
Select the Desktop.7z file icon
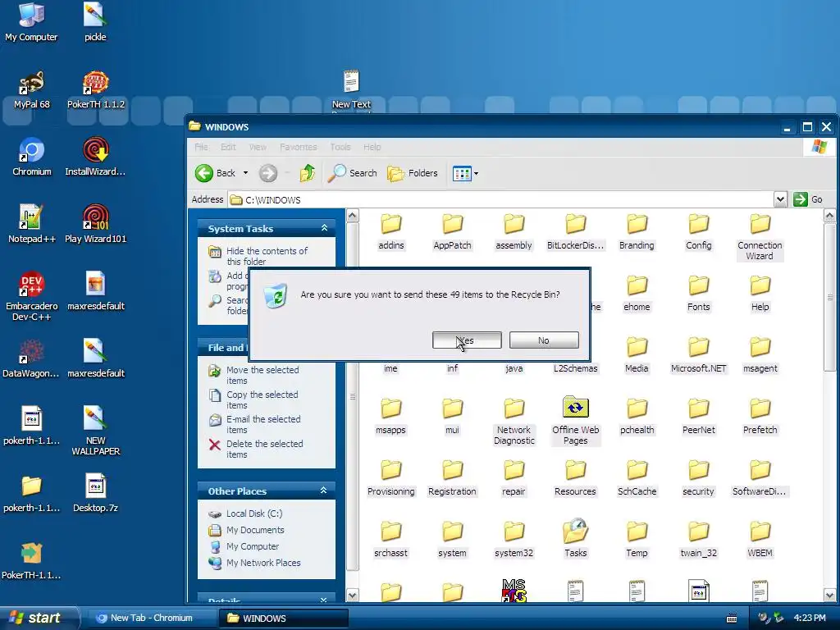point(95,493)
